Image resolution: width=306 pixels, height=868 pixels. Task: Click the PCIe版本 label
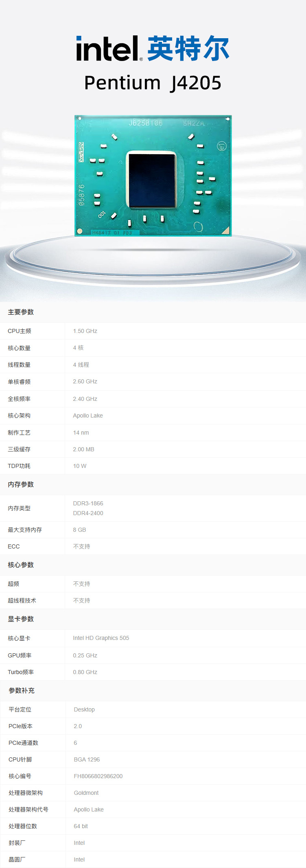click(20, 726)
